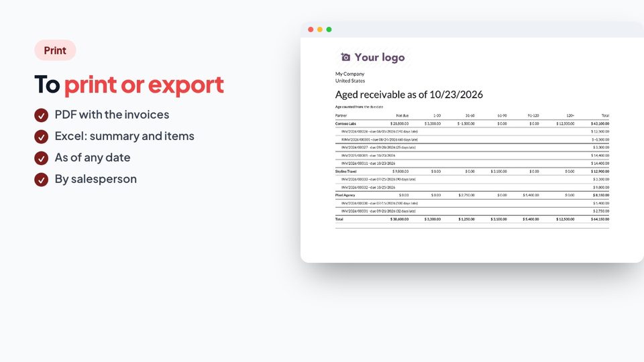The width and height of the screenshot is (644, 362).
Task: Click Contoso Labs' 120+ amount $ 12,500.00
Action: 565,123
